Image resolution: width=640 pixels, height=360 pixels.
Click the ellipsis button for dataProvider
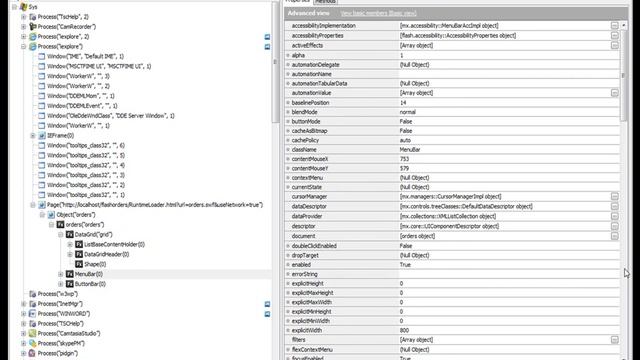click(615, 216)
